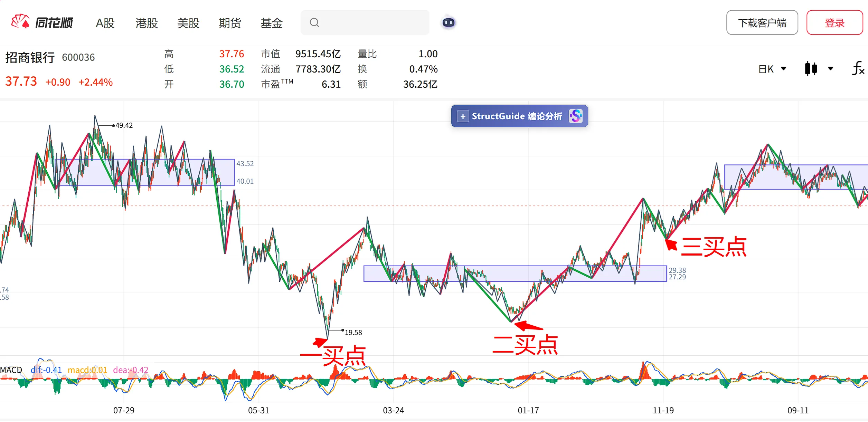Open the A股 menu
Viewport: 868px width, 422px height.
click(105, 23)
